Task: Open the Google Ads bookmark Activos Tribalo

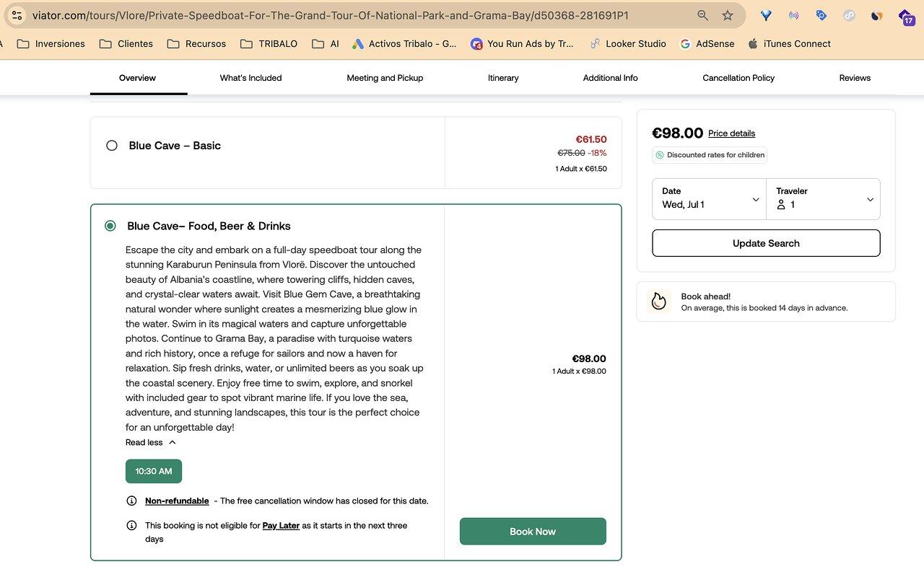Action: tap(404, 44)
